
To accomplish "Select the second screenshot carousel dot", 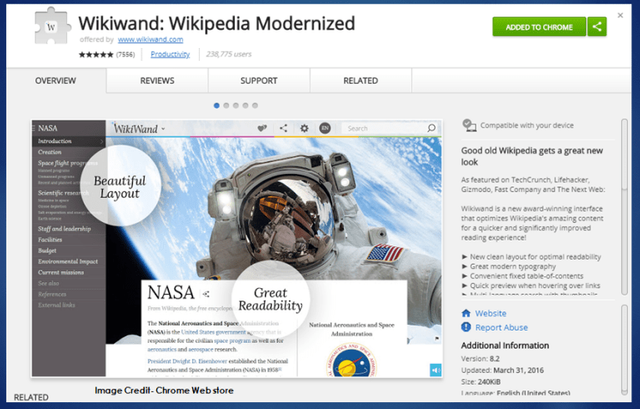I will click(x=226, y=105).
